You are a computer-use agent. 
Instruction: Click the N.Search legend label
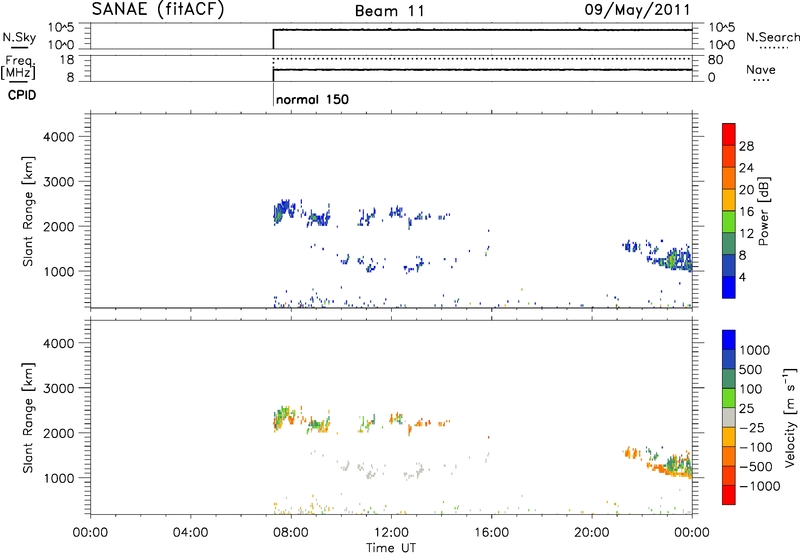pos(773,37)
